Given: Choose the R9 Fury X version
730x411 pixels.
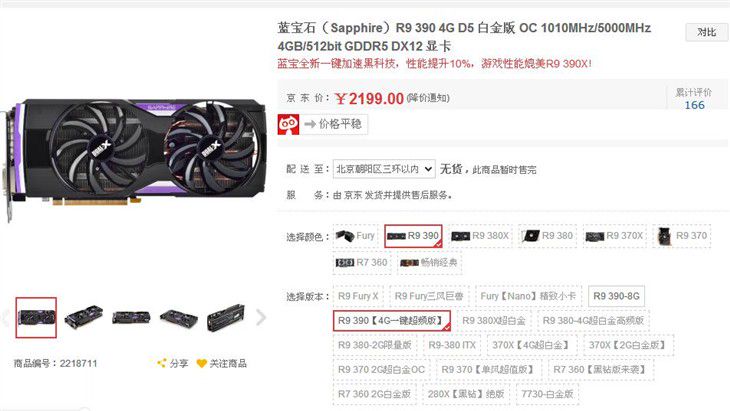Looking at the screenshot, I should click(358, 296).
